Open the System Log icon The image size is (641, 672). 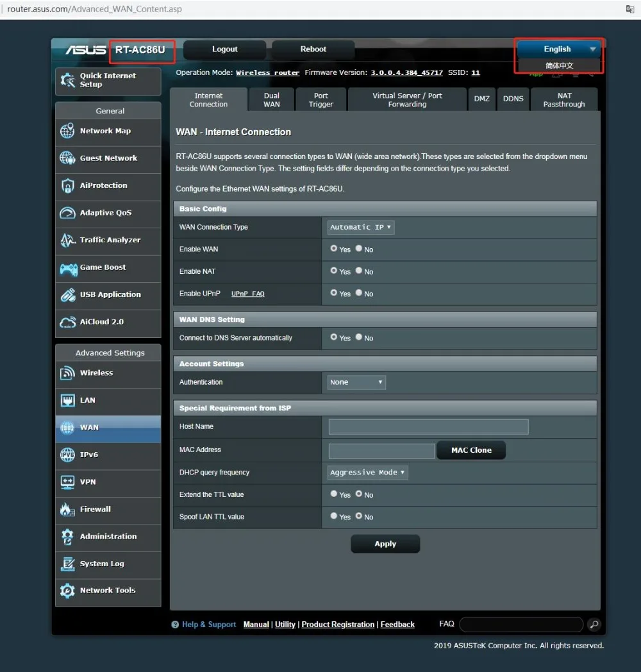click(x=68, y=564)
